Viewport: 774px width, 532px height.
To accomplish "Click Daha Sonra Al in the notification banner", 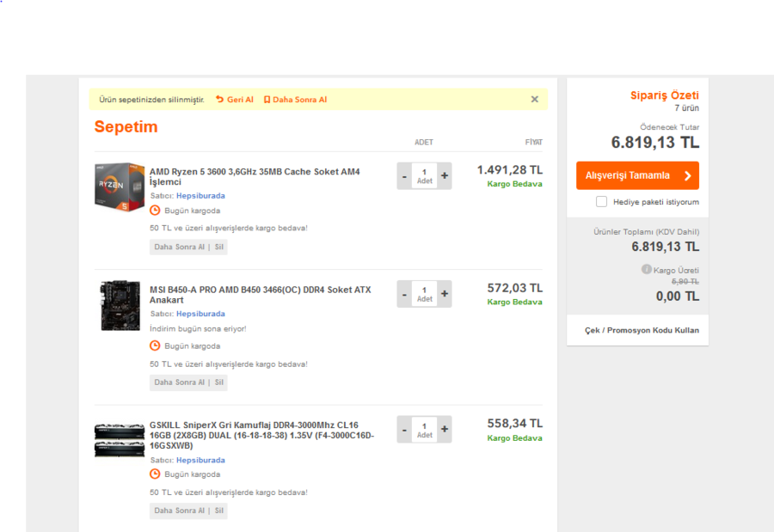I will 299,99.
